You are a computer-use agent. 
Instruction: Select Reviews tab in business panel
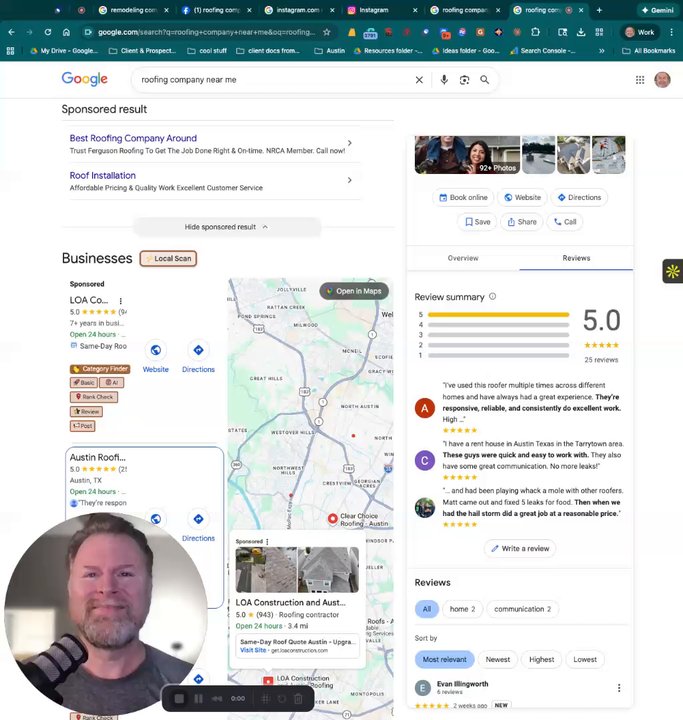point(576,258)
